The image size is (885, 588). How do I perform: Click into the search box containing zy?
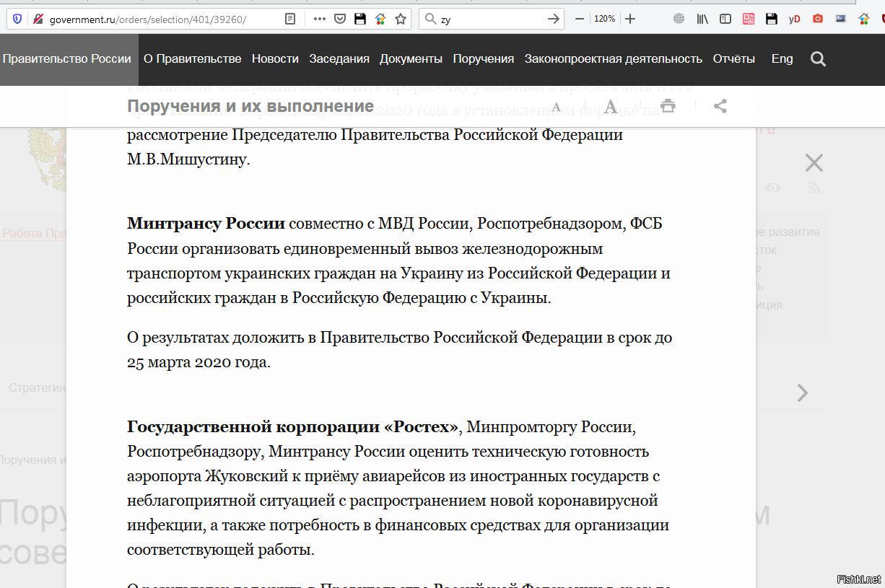tap(491, 19)
